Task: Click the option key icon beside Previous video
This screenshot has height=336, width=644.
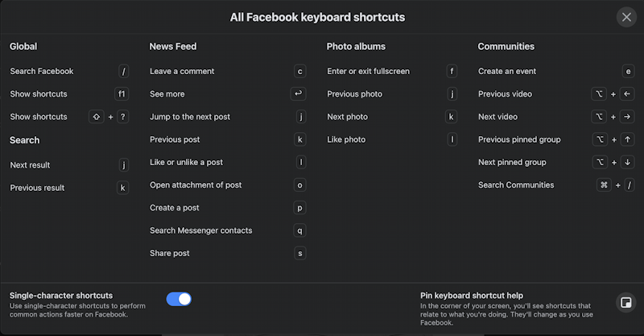Action: tap(599, 94)
